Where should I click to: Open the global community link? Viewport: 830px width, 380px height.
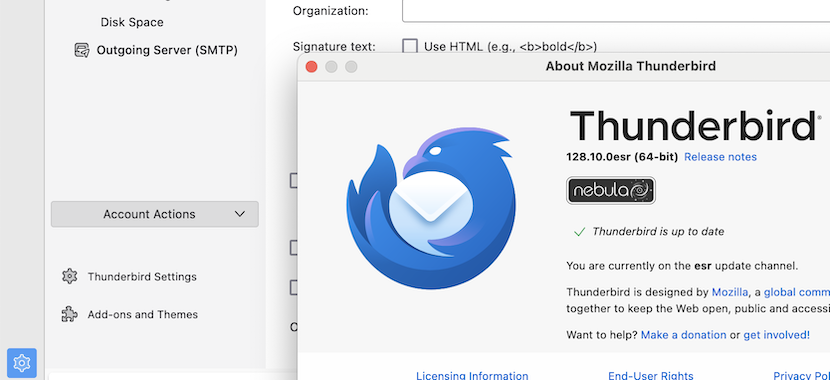tap(797, 292)
